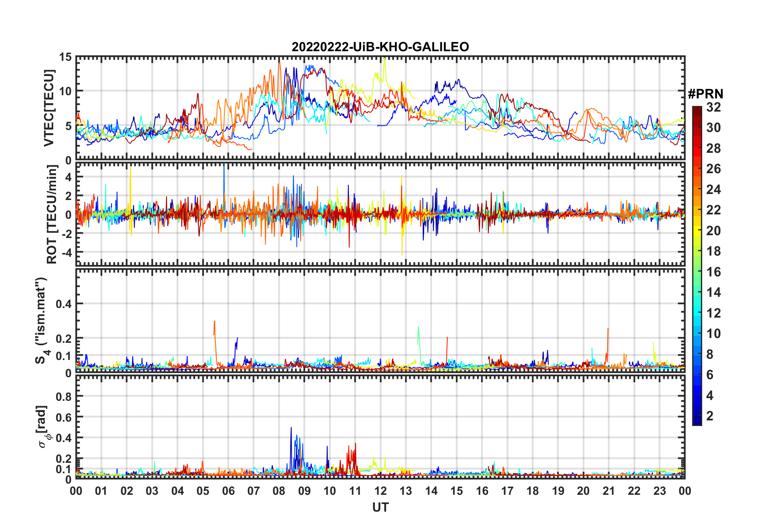
Task: Click colorbar tick label 24
Action: click(x=713, y=190)
